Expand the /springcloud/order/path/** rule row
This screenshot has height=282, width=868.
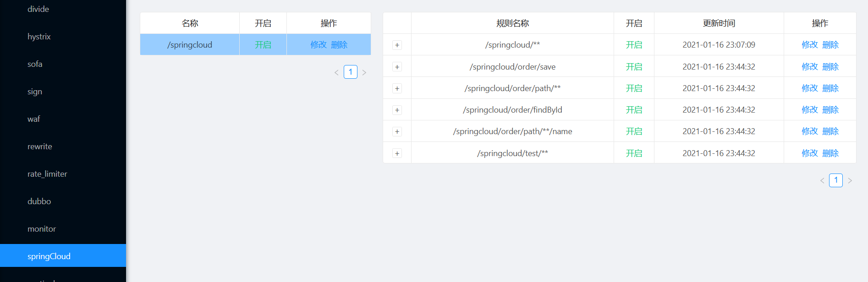(397, 88)
